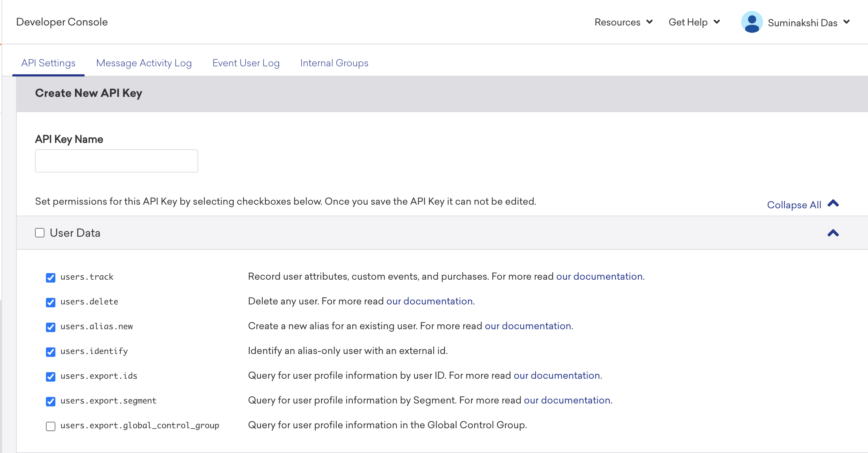
Task: Switch to Message Activity Log tab
Action: pos(144,63)
